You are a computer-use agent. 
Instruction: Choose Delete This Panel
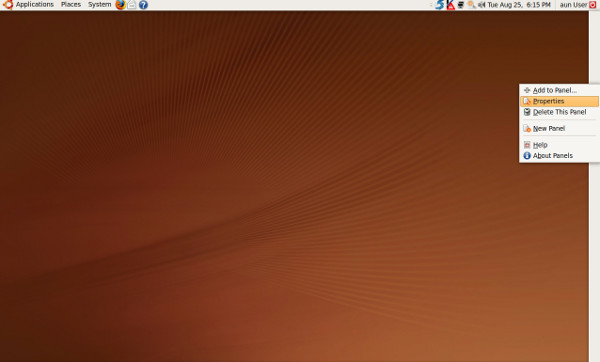559,112
